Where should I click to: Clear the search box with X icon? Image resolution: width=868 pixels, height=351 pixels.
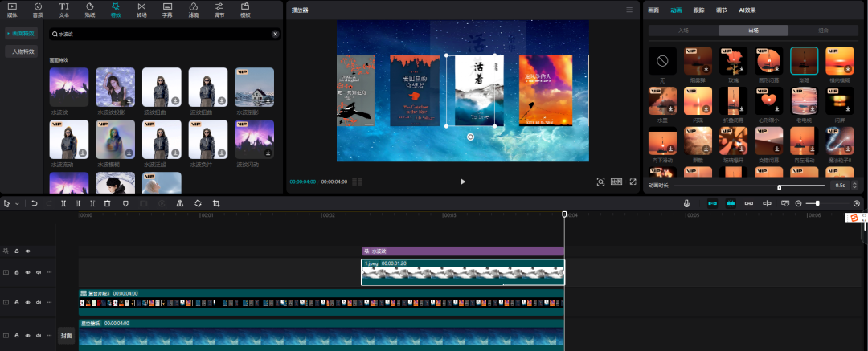click(275, 35)
